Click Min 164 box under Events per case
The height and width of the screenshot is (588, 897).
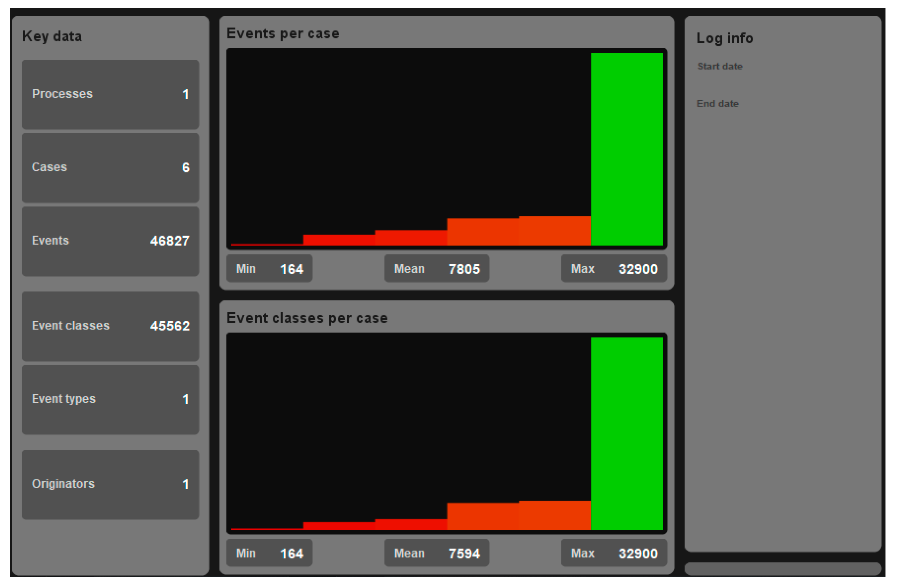coord(269,269)
